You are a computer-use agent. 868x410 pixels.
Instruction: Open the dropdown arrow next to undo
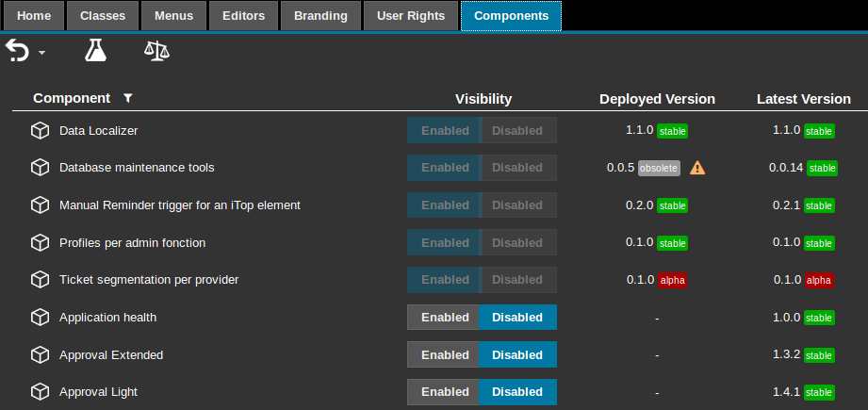(x=42, y=53)
